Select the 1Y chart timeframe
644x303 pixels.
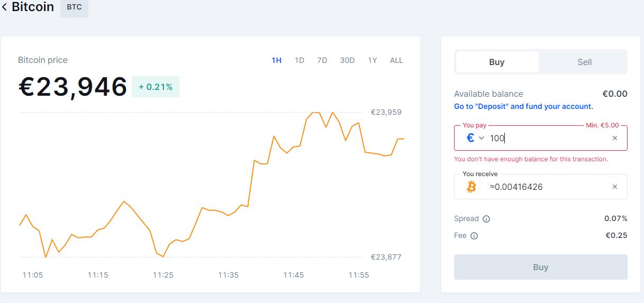click(373, 60)
